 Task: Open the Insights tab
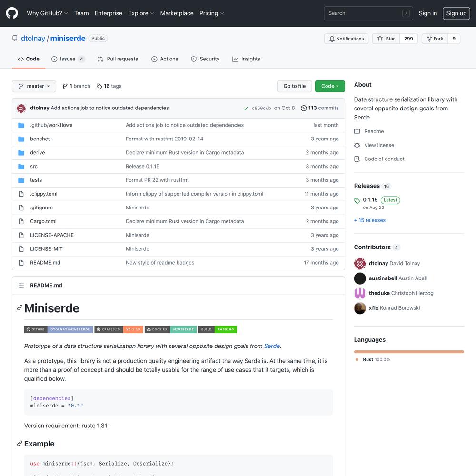[x=246, y=59]
